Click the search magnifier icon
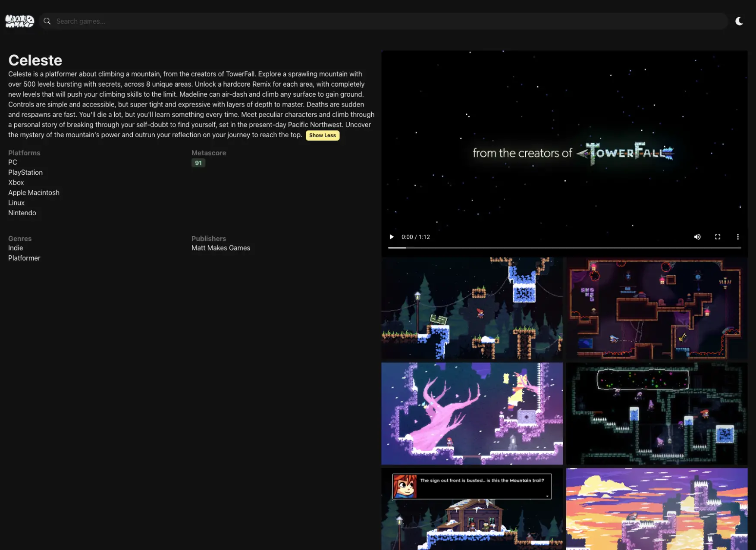 pos(47,21)
